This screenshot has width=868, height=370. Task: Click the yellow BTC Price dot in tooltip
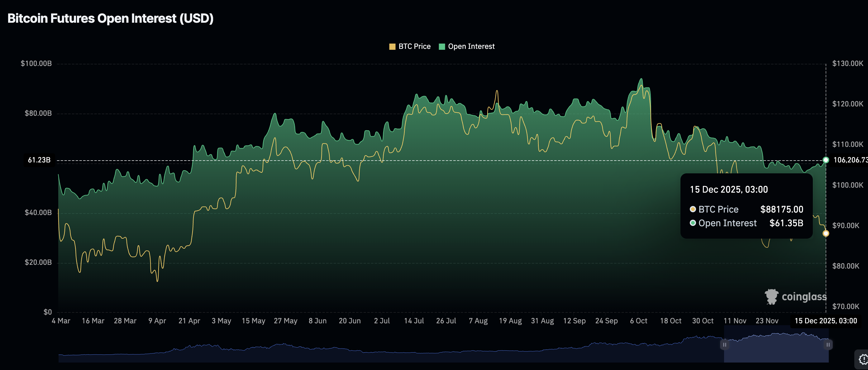693,209
